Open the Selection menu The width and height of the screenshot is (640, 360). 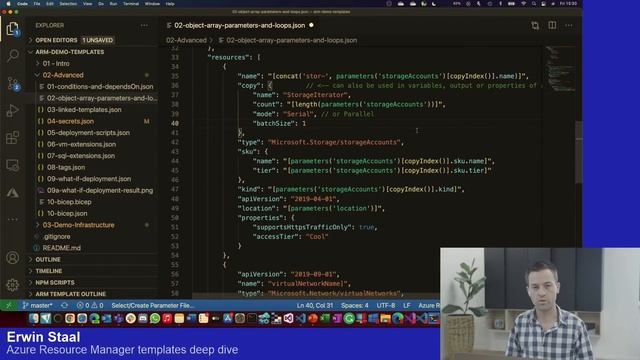coord(68,4)
